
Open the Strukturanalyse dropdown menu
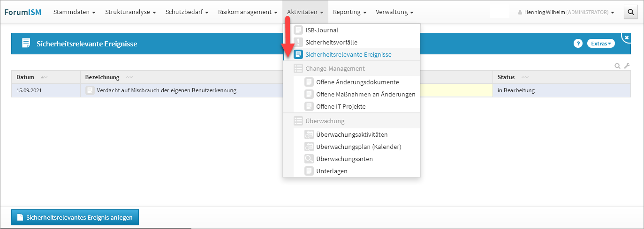point(130,12)
